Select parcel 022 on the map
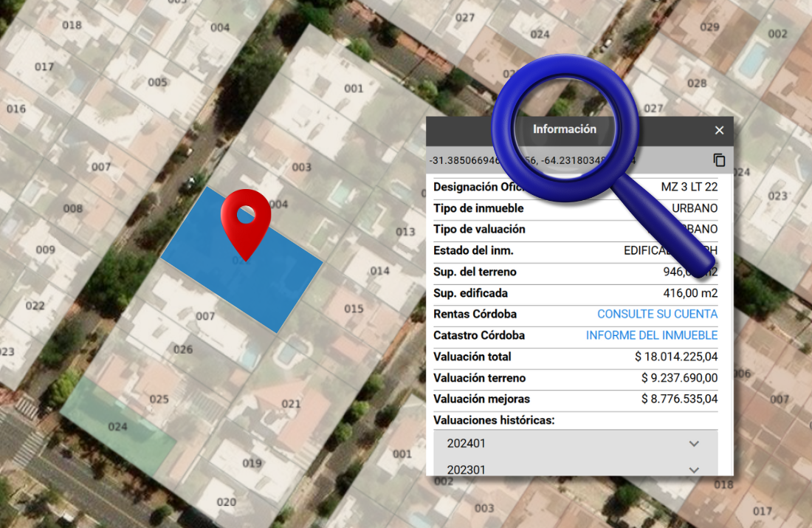This screenshot has height=528, width=812. pos(35,305)
